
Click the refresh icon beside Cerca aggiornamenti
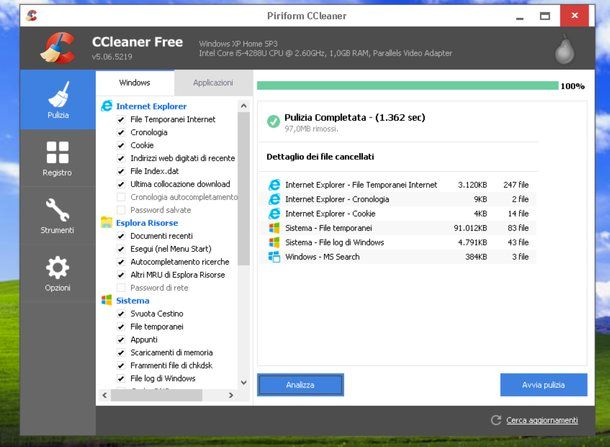point(496,420)
